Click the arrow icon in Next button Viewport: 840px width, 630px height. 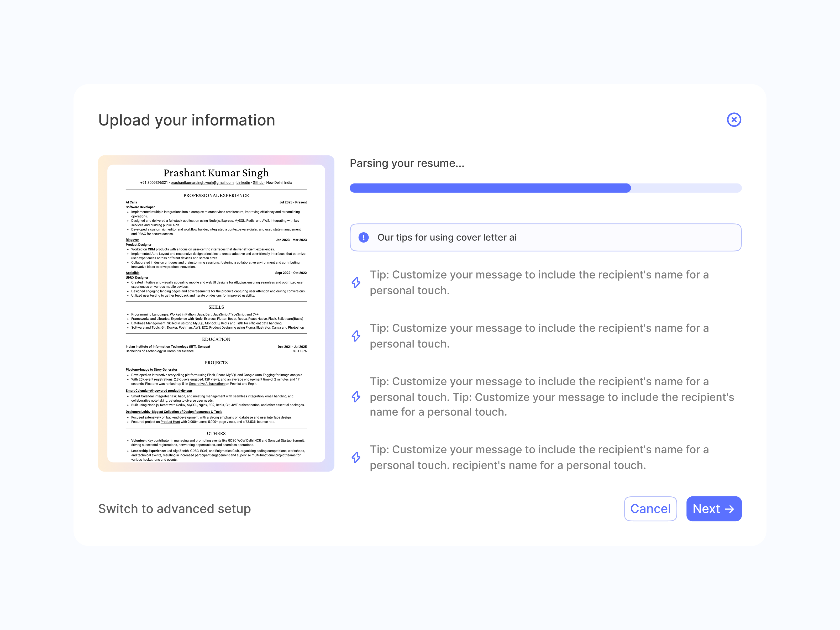coord(729,509)
